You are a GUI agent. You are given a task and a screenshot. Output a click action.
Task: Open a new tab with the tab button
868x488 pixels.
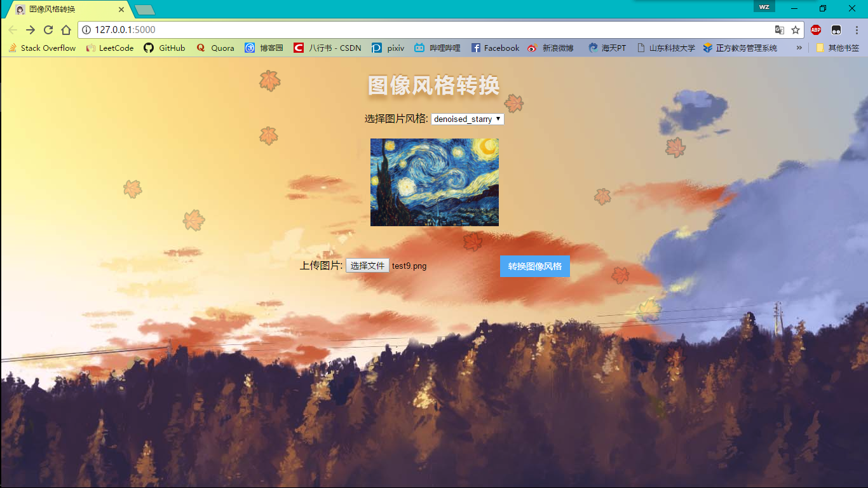145,10
